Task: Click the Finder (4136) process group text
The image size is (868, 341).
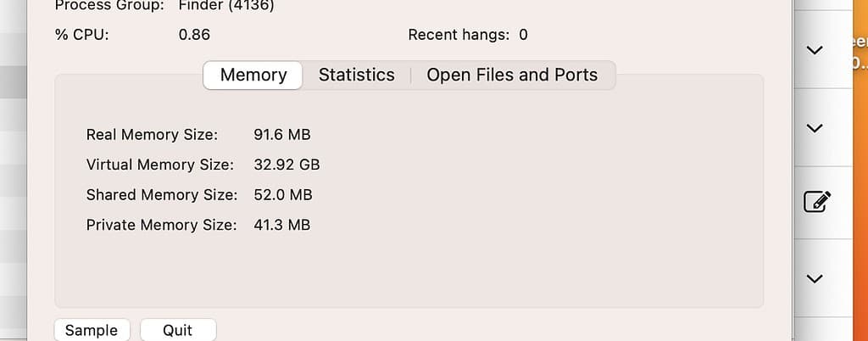Action: pos(226,6)
